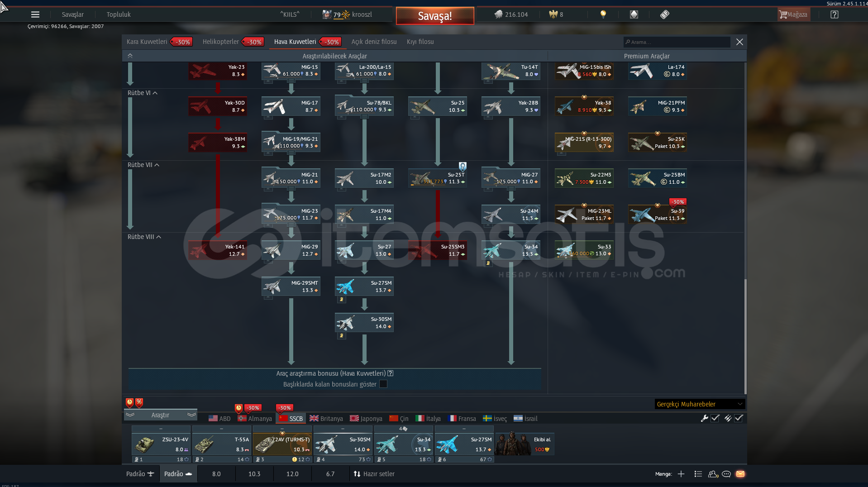868x487 pixels.
Task: Collapse the Rütbe VII section
Action: 143,165
